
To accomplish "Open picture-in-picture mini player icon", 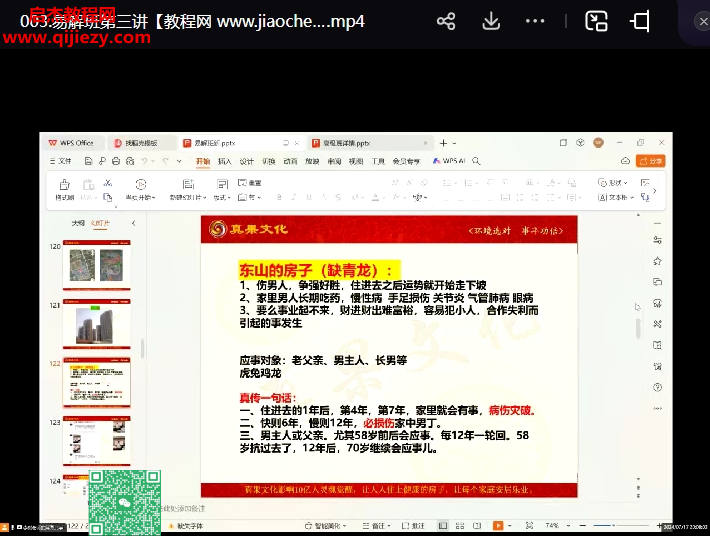I will (596, 21).
